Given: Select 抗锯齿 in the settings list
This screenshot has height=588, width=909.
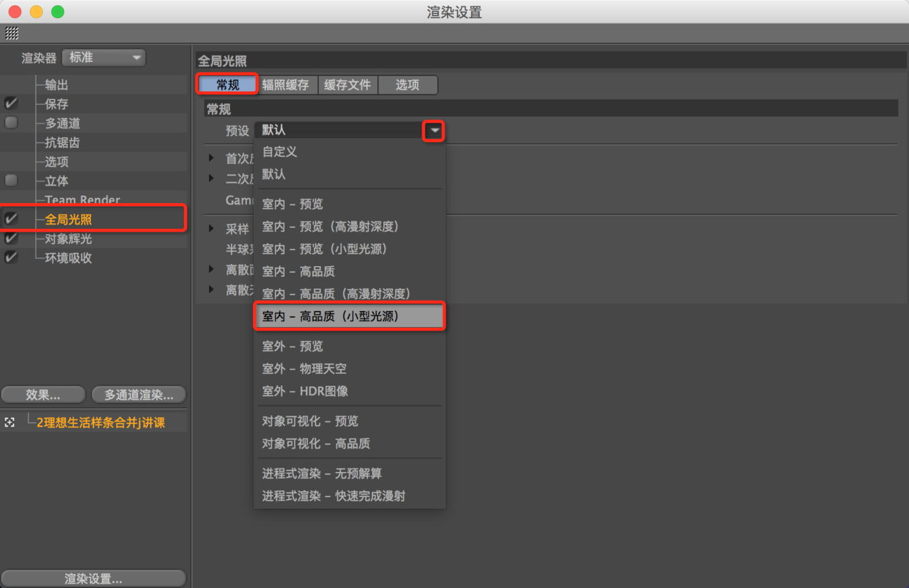Looking at the screenshot, I should [x=62, y=142].
